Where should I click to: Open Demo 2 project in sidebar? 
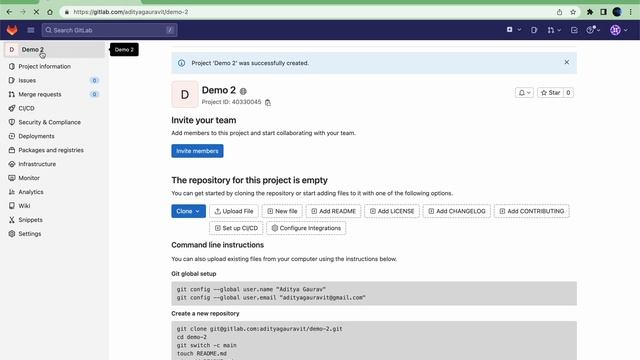[54, 49]
